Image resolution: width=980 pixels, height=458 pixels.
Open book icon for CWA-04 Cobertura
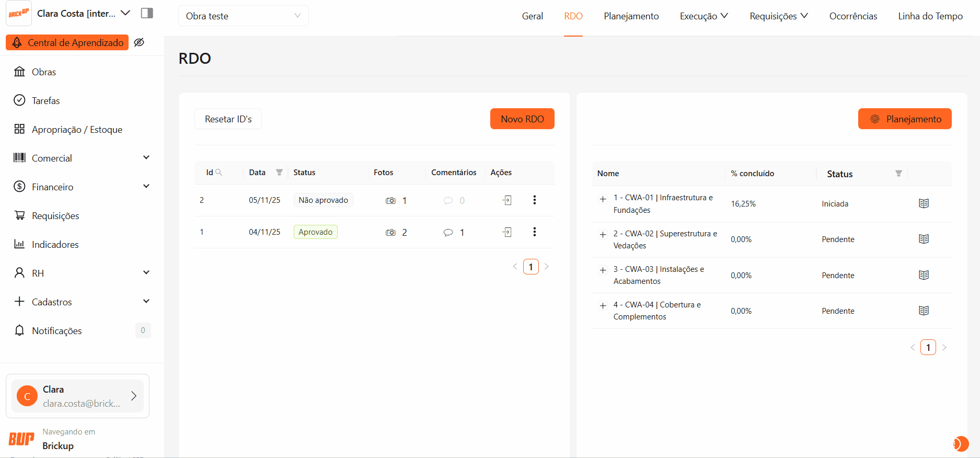[924, 311]
